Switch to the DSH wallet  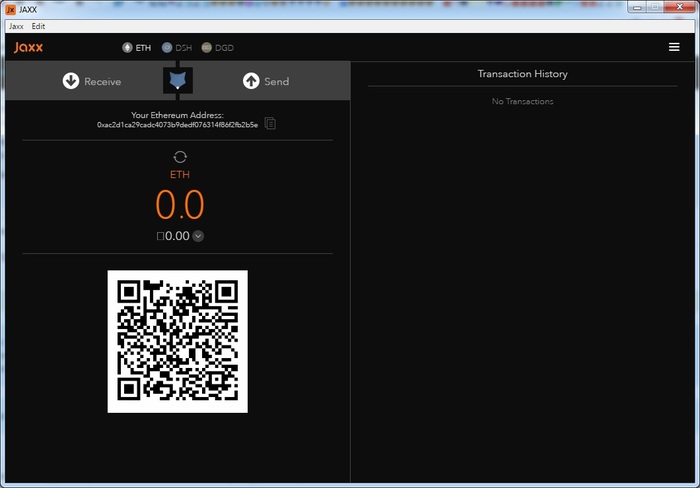[x=177, y=47]
